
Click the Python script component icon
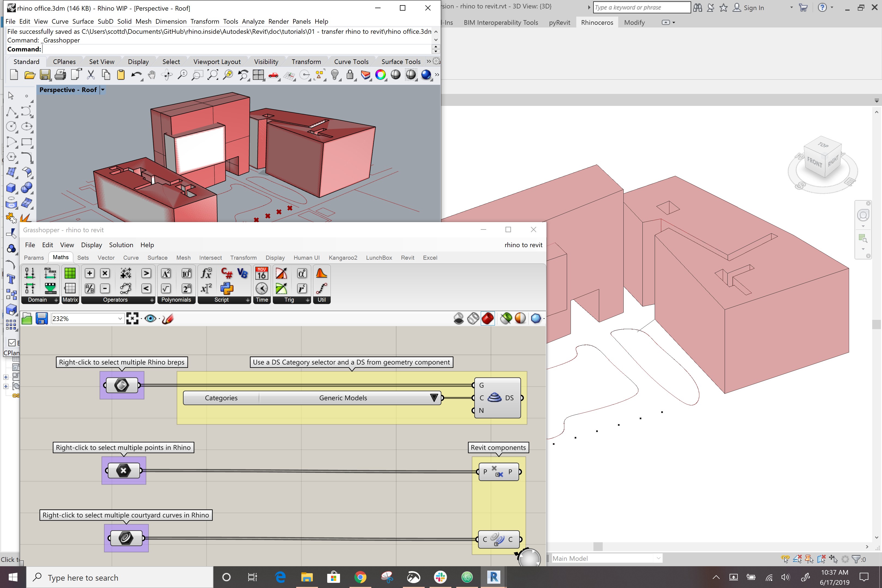pos(226,288)
